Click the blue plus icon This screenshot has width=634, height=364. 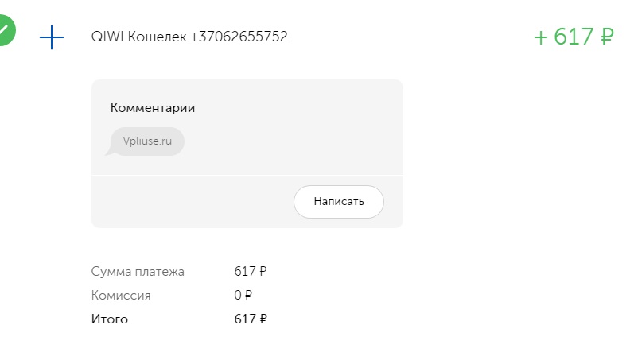52,37
